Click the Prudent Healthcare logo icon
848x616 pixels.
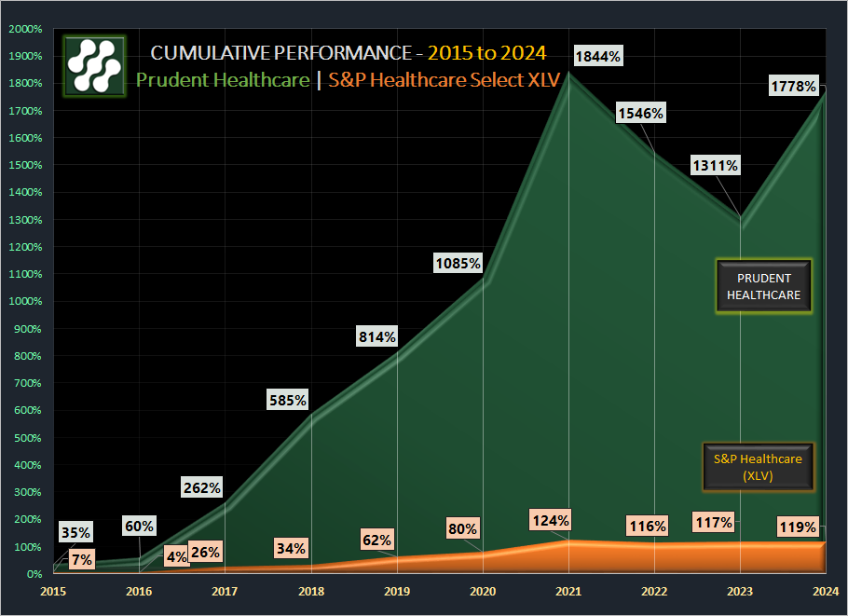coord(95,66)
